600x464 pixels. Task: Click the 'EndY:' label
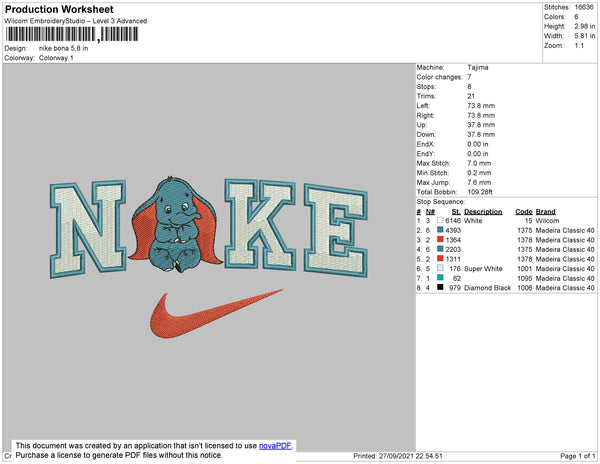(426, 153)
